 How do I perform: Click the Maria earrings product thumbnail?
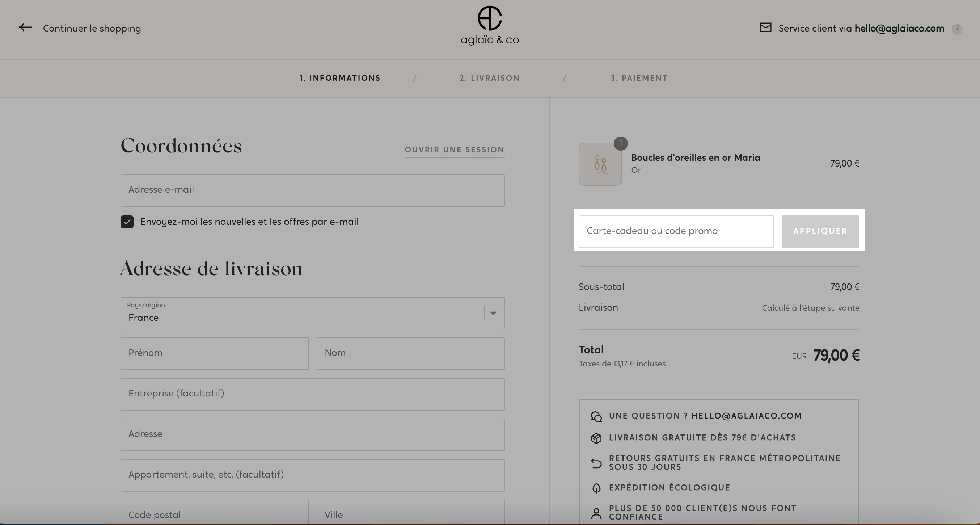click(600, 164)
